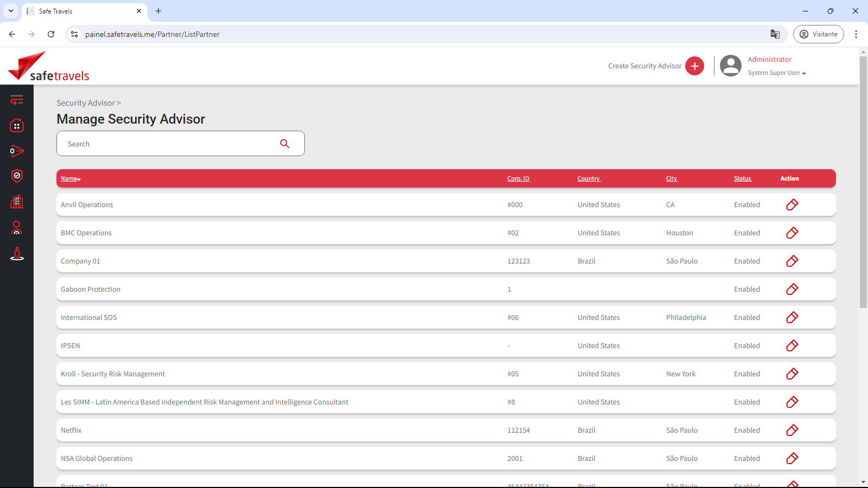Open the tab search dropdown arrow

coord(11,11)
